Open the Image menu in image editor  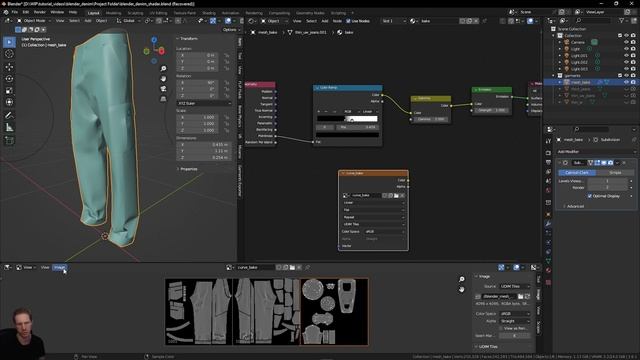click(60, 267)
